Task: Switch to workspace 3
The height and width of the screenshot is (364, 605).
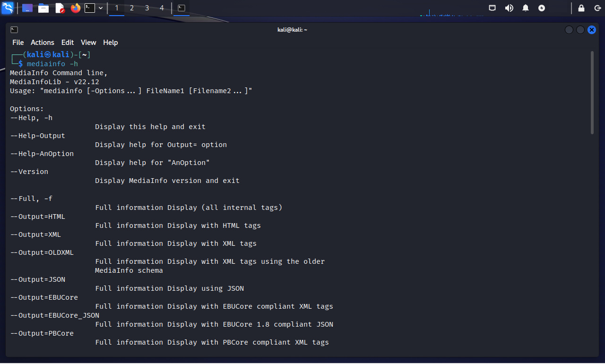Action: pos(147,8)
